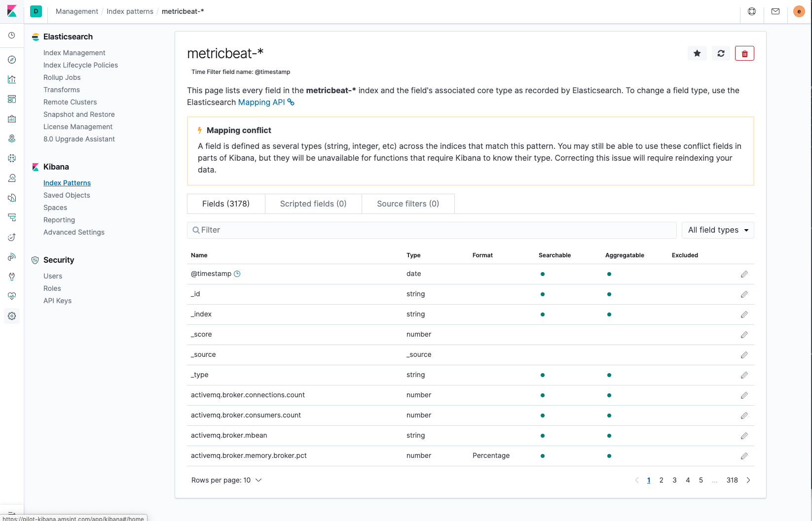Open the All field types dropdown
The width and height of the screenshot is (812, 521).
tap(718, 230)
